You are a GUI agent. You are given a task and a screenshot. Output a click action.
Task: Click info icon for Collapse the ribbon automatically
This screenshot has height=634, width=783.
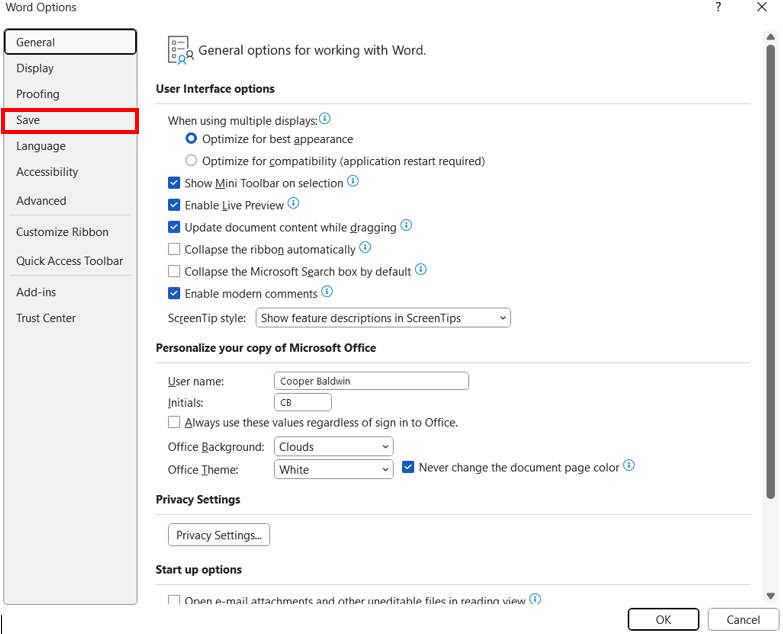click(x=366, y=247)
